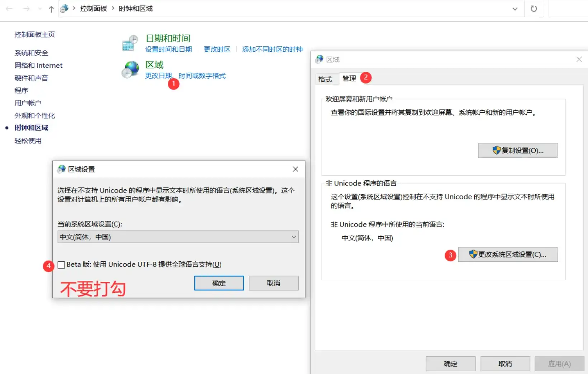Refresh the Control Panel page
The width and height of the screenshot is (588, 374).
pyautogui.click(x=534, y=9)
